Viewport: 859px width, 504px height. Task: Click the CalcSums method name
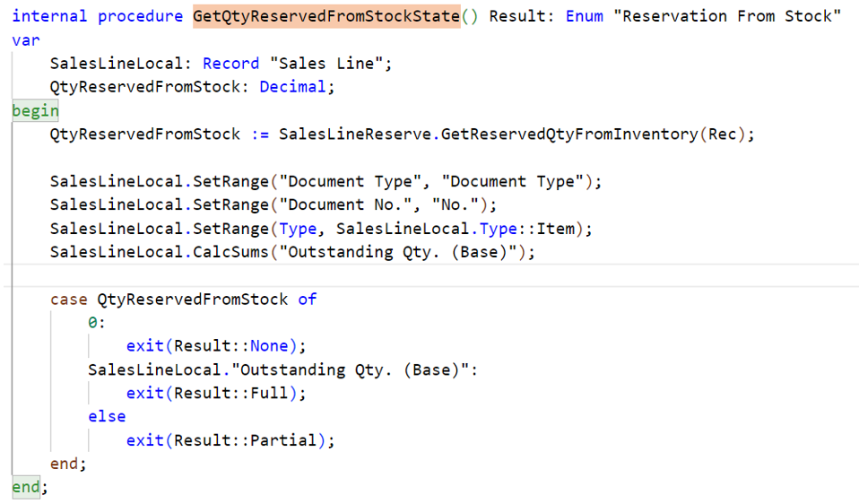[x=235, y=252]
